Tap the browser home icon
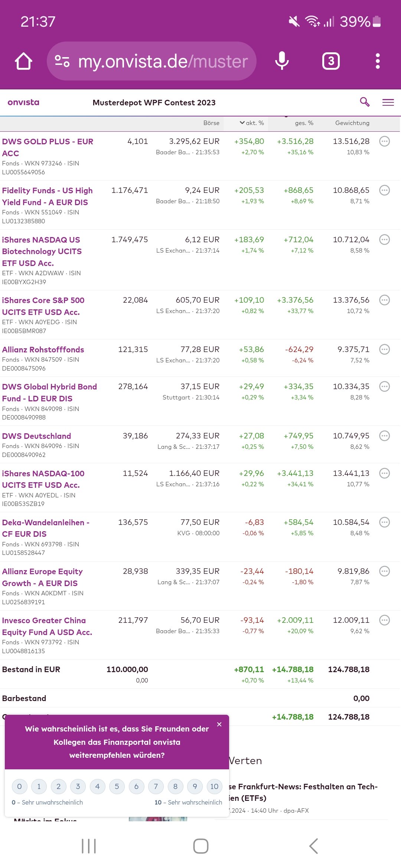Viewport: 401px width, 868px height. pos(23,61)
